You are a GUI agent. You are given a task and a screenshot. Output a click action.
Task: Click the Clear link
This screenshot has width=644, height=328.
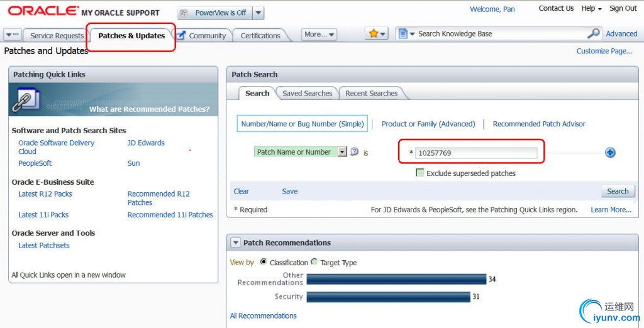click(241, 191)
